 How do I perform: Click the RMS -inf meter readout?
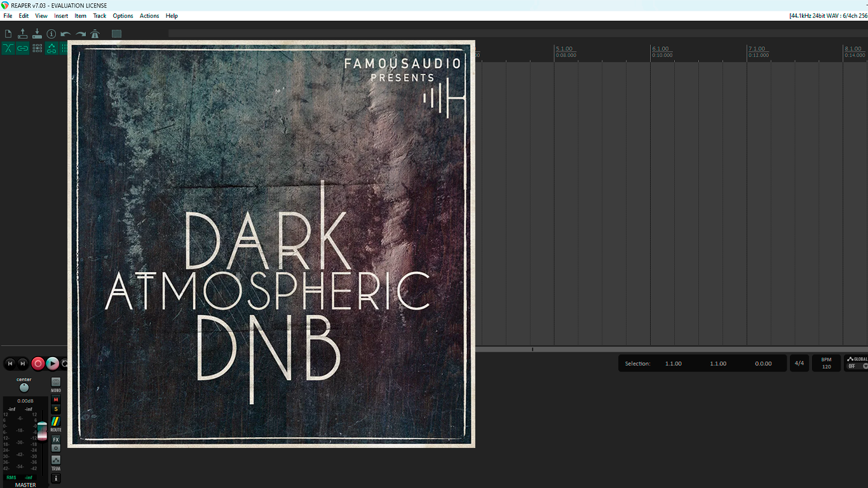pyautogui.click(x=20, y=477)
